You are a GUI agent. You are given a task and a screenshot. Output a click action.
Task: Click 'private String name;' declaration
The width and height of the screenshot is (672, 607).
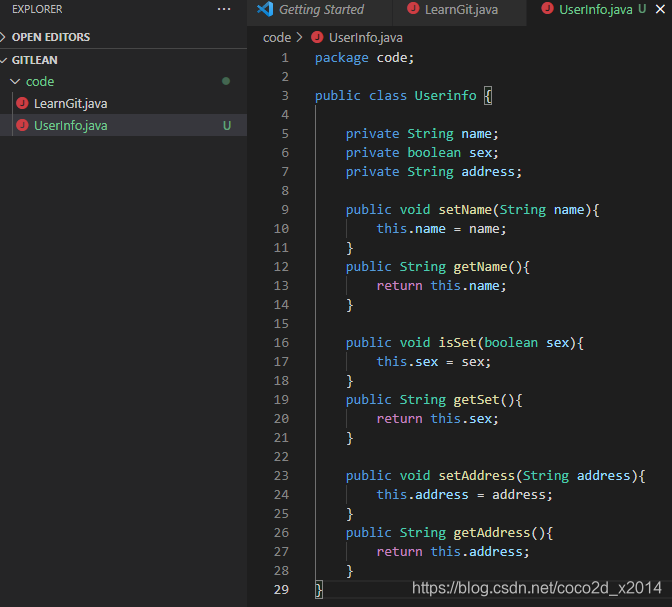tap(422, 134)
